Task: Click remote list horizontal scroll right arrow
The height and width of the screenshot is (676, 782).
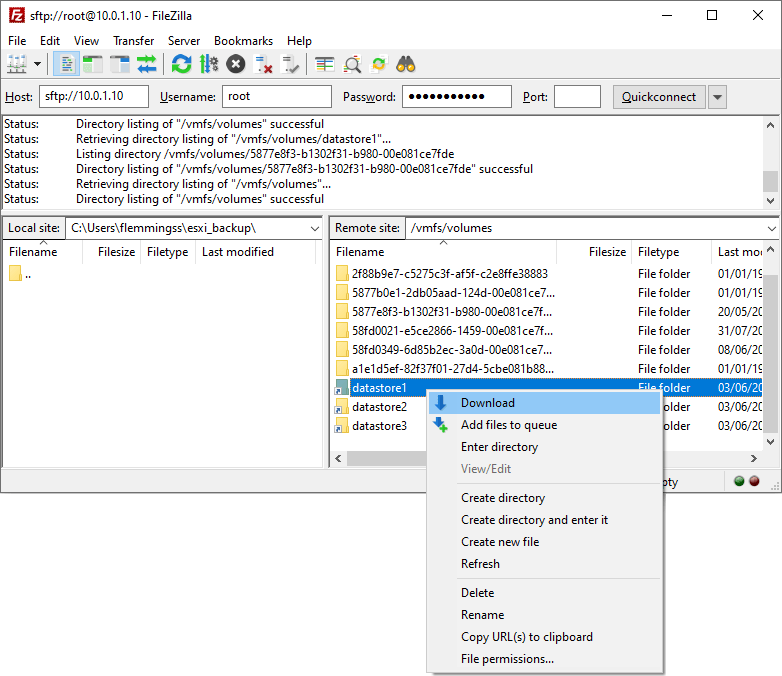Action: click(754, 458)
